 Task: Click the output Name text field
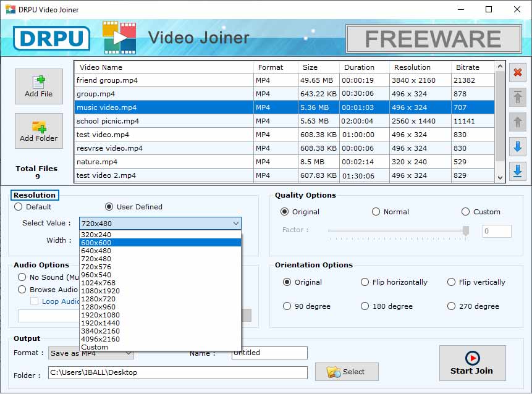269,353
